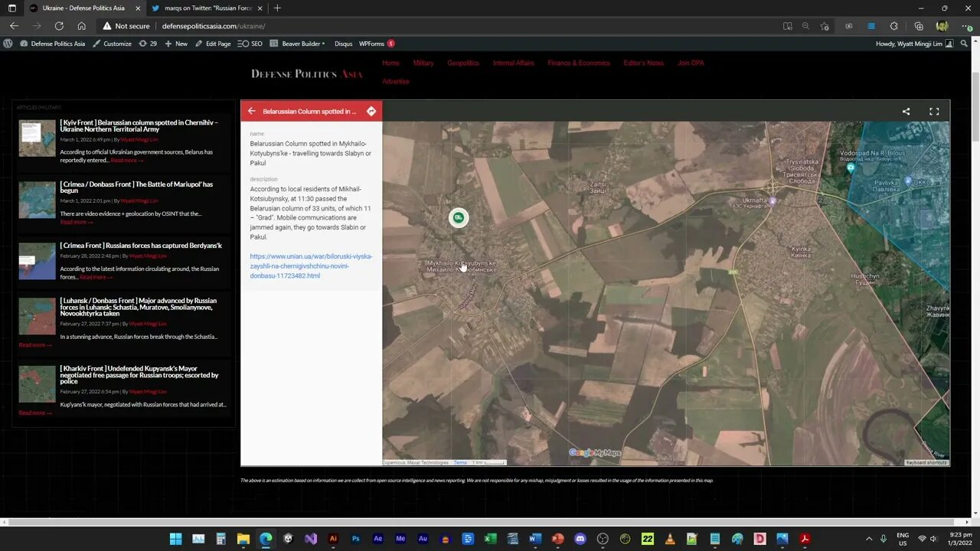Open the Russians captured Berdyans'k article
Viewport: 980px width, 551px height.
click(x=141, y=246)
